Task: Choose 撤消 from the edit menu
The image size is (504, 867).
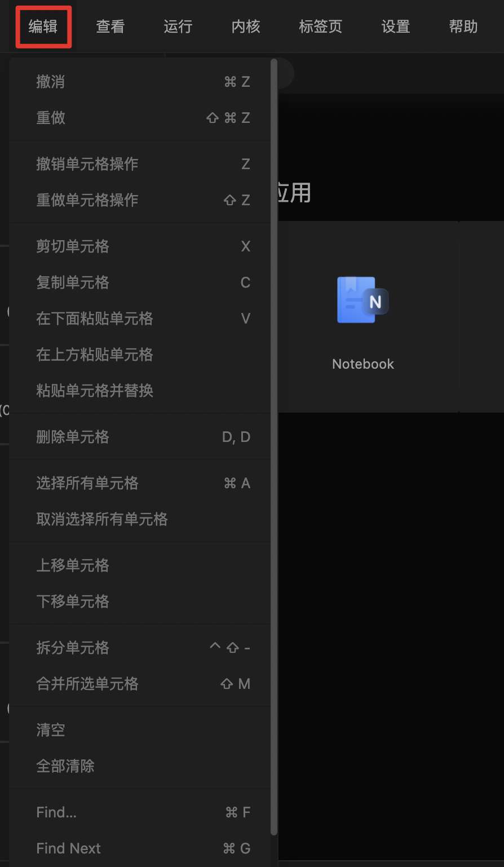Action: pos(140,82)
